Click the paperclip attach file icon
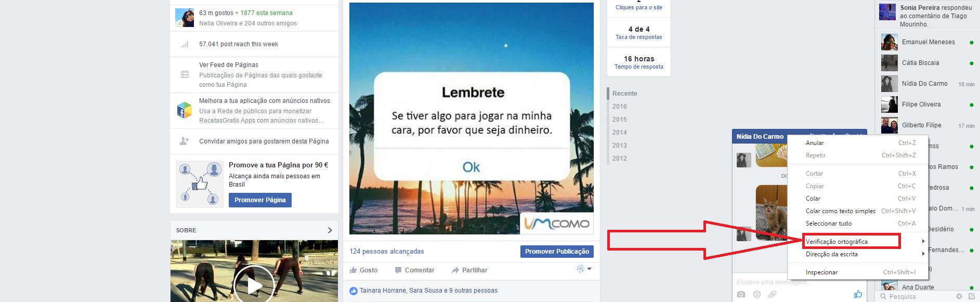 pos(773,295)
